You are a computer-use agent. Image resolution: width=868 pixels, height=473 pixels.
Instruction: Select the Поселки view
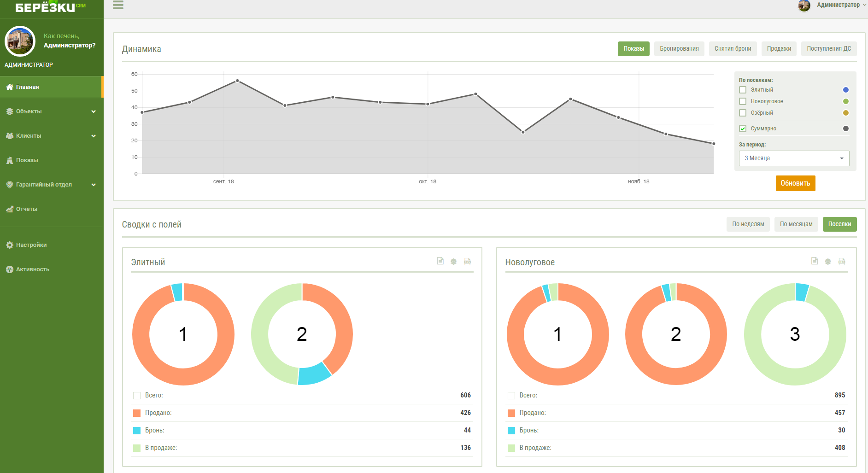839,224
